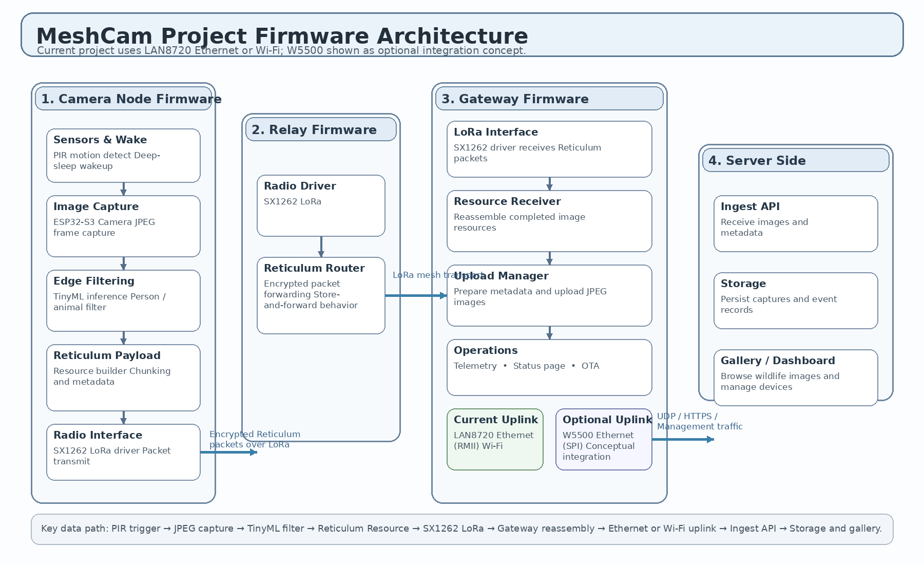Click 'PIR motion detect Deep-sleep wakeup' text
Viewport: 924px width, 565px height.
pos(107,160)
